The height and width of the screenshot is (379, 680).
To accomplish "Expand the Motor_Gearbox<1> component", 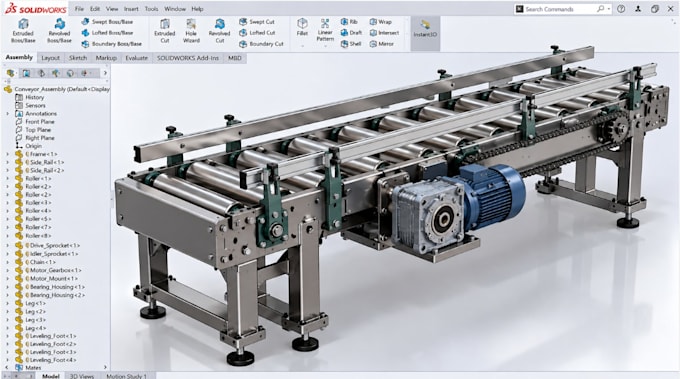I will click(7, 270).
